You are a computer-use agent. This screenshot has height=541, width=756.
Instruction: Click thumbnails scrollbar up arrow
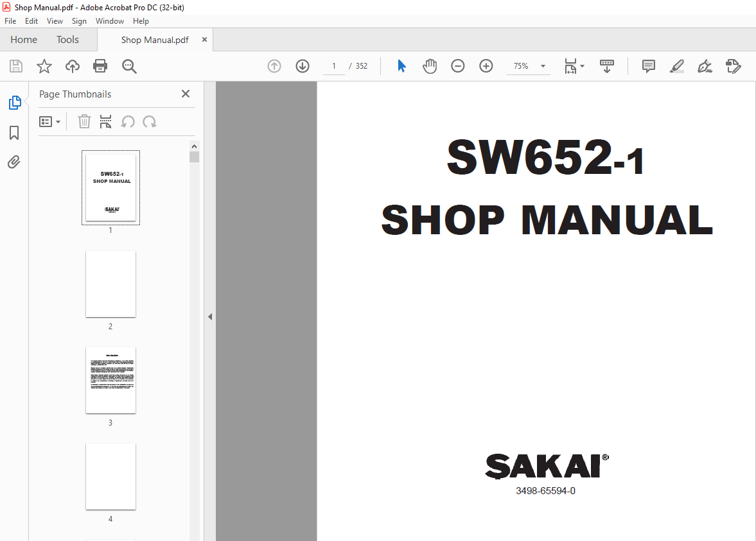(x=195, y=146)
